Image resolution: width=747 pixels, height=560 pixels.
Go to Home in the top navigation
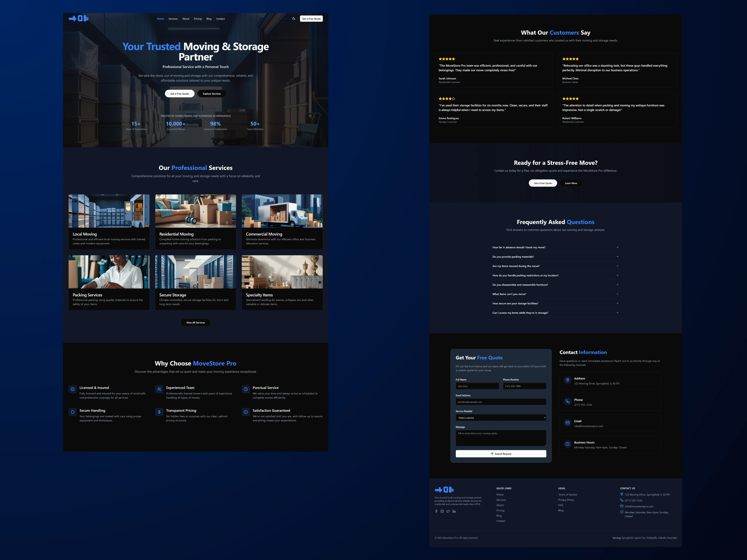[160, 19]
